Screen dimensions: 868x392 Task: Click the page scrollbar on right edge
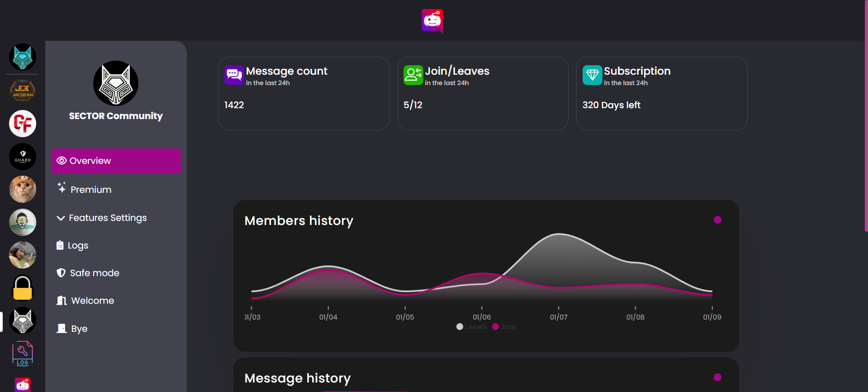866,115
